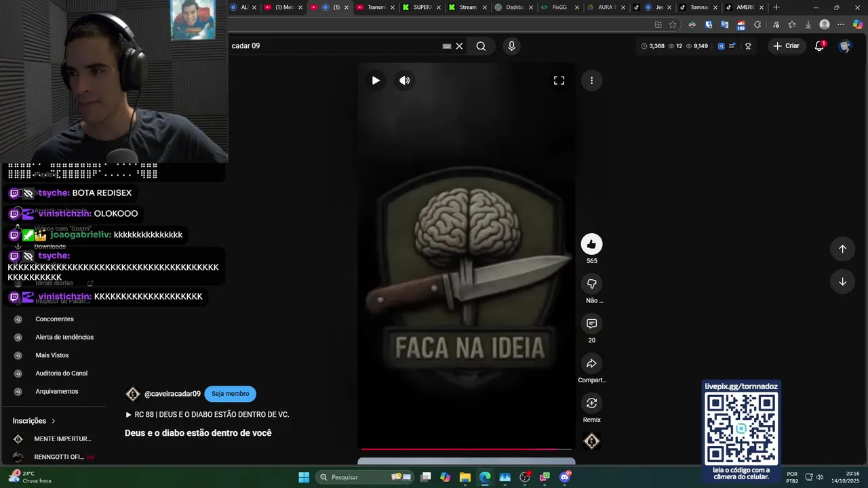Open the browser profile avatar

[825, 24]
